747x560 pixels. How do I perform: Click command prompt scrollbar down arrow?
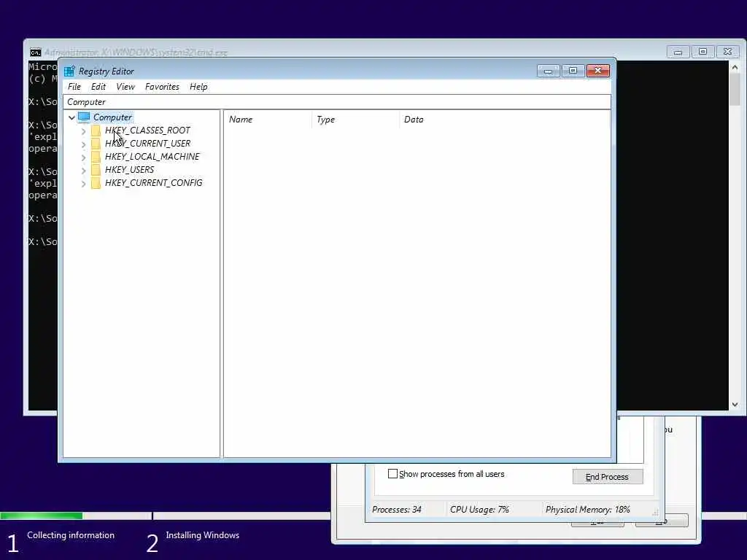(x=735, y=405)
